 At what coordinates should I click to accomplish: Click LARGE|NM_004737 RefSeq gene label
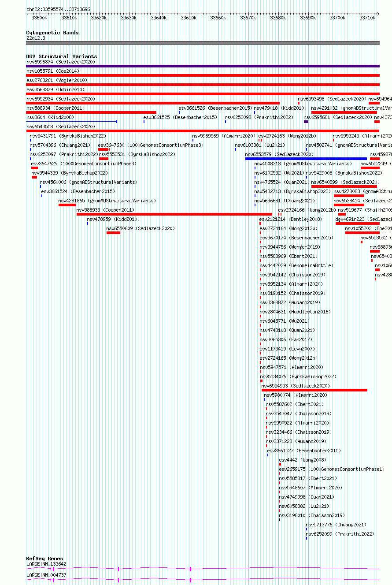tap(46, 575)
